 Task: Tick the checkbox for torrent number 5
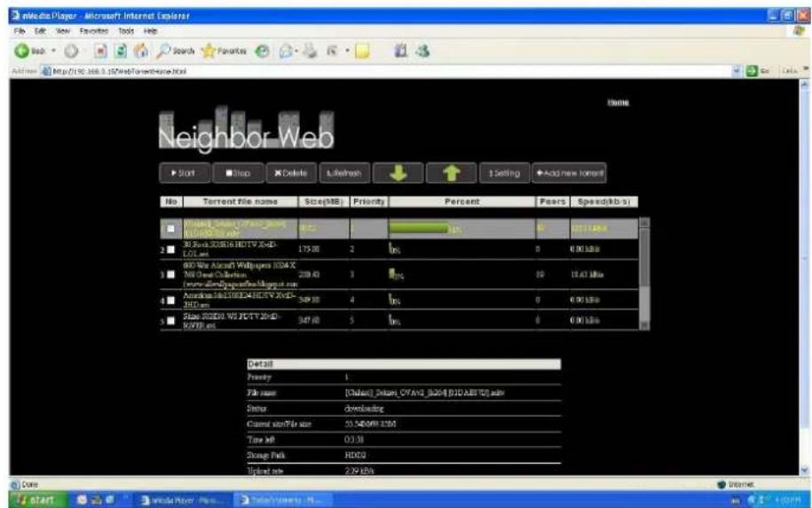(170, 321)
